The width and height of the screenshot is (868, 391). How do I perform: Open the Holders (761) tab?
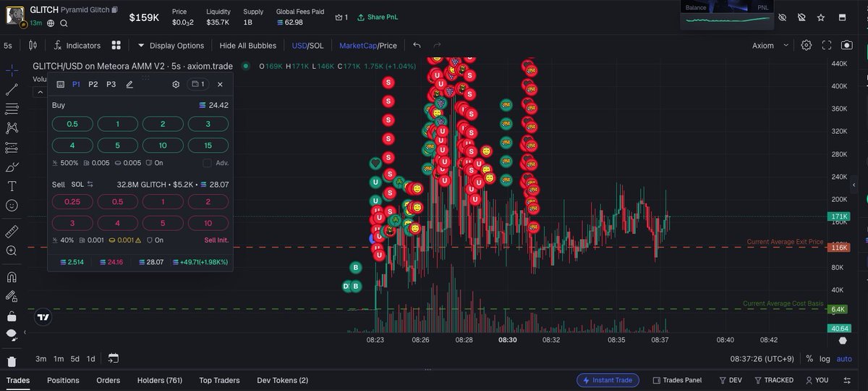160,380
